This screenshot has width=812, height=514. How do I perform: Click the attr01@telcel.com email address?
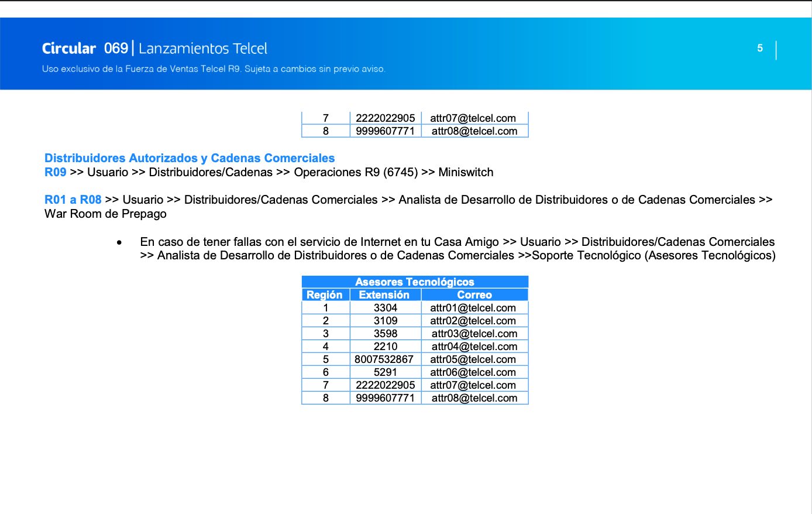473,308
